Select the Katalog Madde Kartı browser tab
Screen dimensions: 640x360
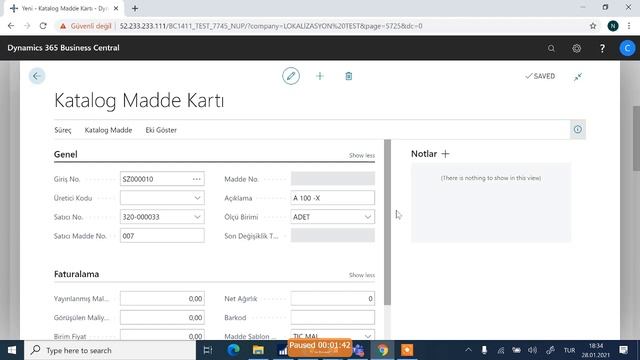point(63,8)
